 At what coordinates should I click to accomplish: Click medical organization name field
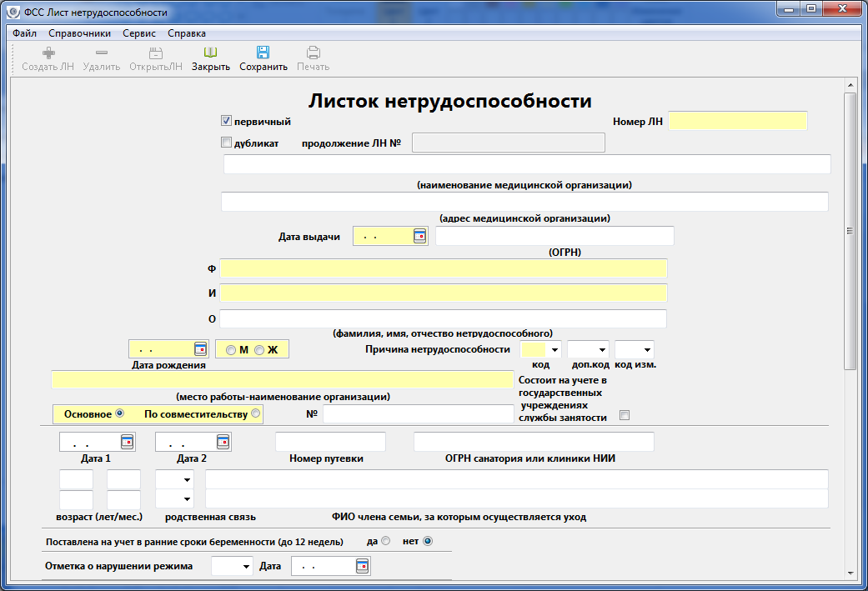(x=527, y=164)
